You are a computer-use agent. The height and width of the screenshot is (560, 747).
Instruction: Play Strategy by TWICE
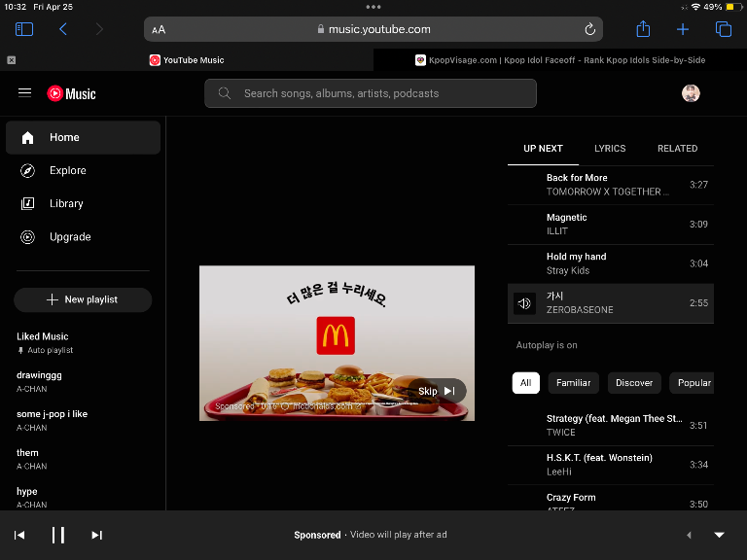[x=611, y=426]
